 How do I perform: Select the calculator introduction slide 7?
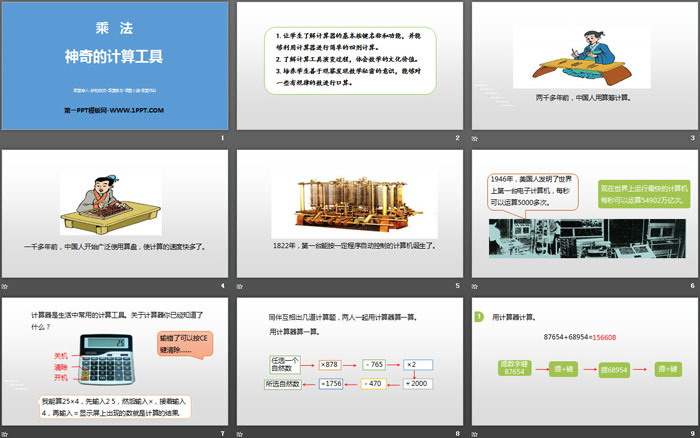(x=115, y=362)
